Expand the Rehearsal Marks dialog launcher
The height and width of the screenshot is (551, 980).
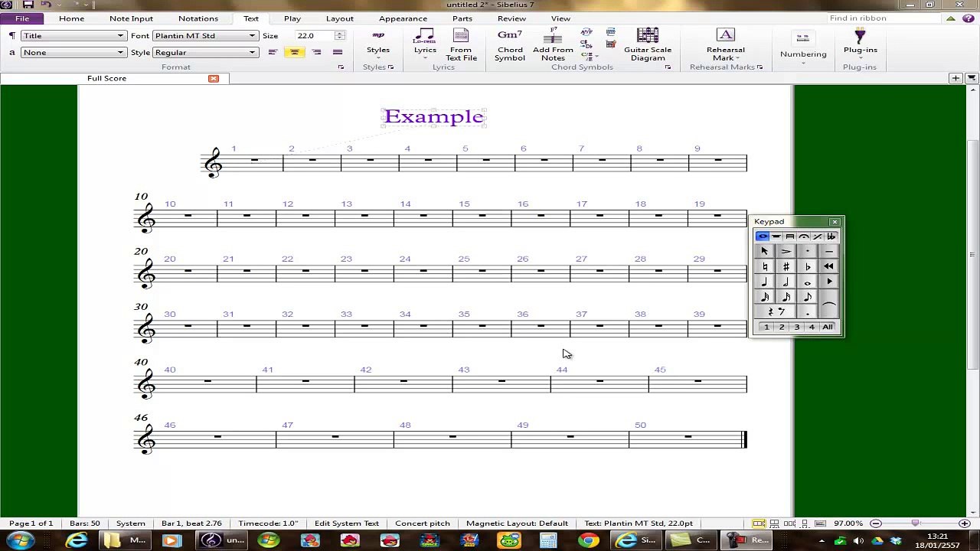coord(759,67)
